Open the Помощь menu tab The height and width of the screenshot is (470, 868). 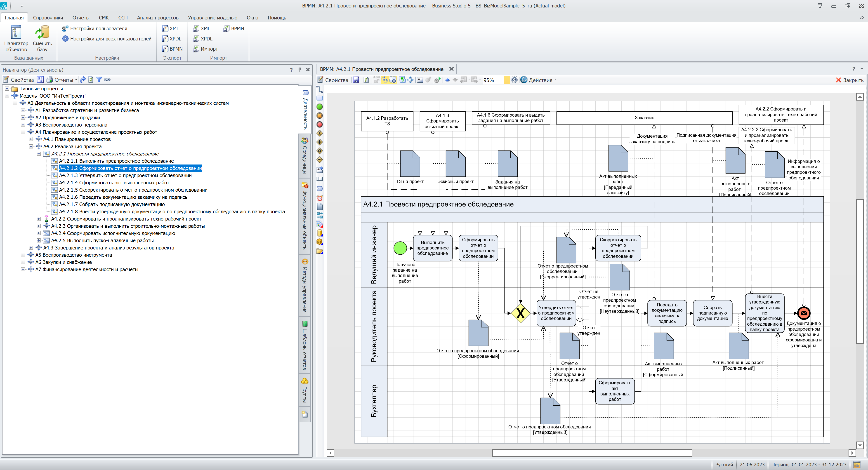277,18
